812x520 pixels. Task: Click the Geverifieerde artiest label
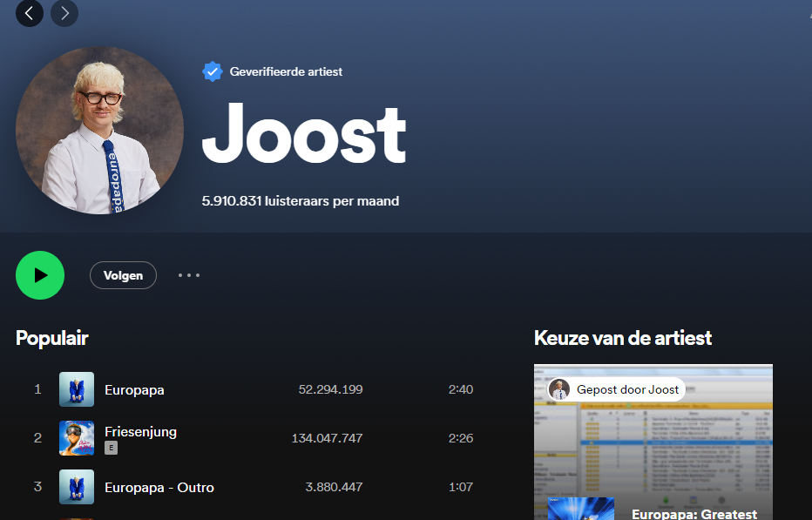click(x=286, y=71)
